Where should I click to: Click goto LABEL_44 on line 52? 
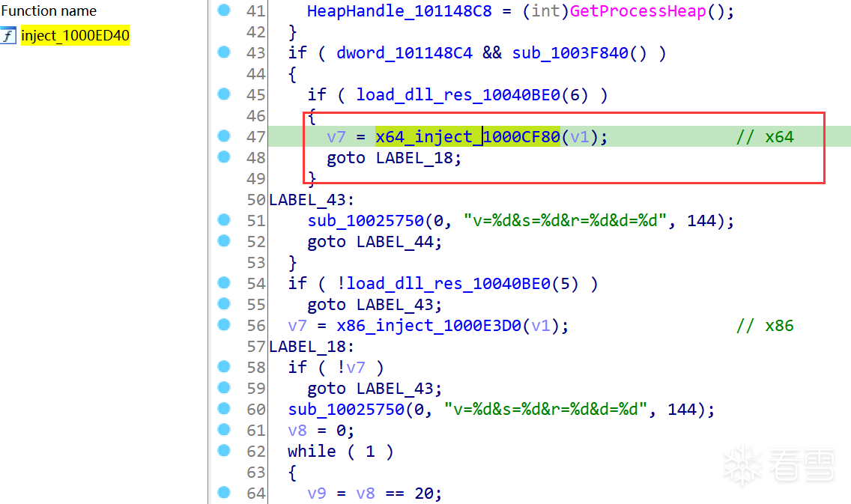(375, 242)
